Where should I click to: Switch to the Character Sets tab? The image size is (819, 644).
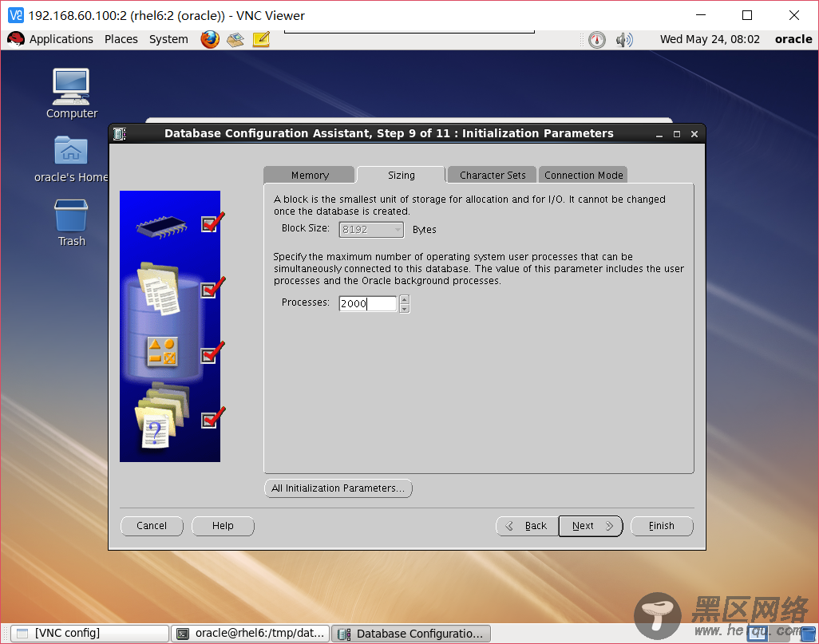point(492,175)
